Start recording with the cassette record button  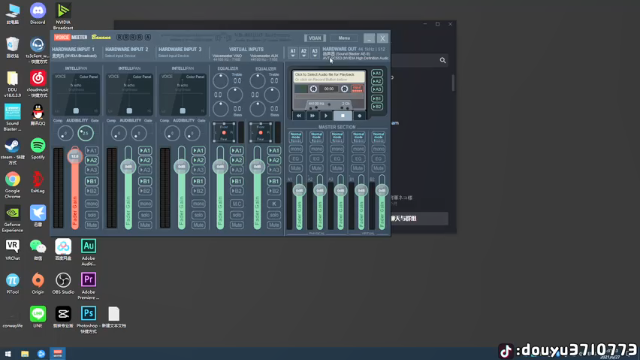point(359,116)
